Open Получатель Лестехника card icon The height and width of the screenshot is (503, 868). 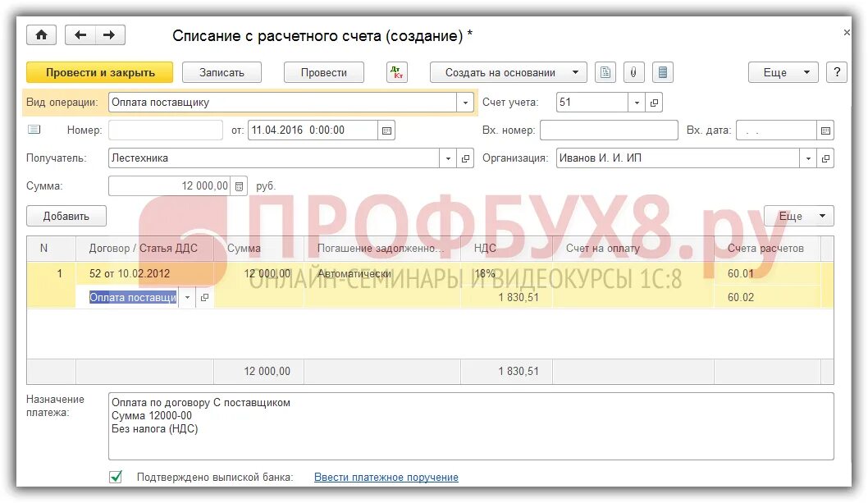click(465, 158)
